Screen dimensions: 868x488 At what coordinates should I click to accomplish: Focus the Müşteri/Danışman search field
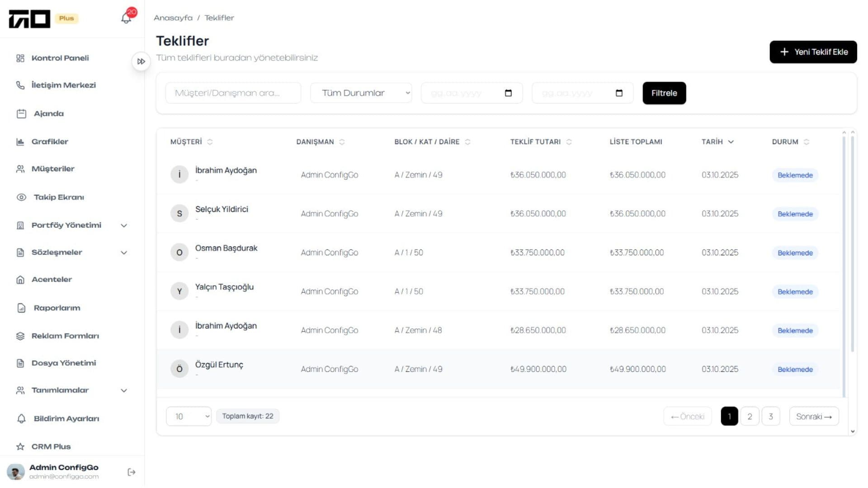tap(233, 93)
